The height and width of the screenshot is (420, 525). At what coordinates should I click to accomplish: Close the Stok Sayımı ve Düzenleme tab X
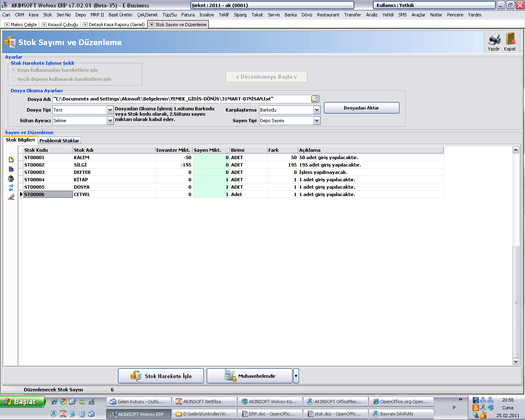pos(152,25)
